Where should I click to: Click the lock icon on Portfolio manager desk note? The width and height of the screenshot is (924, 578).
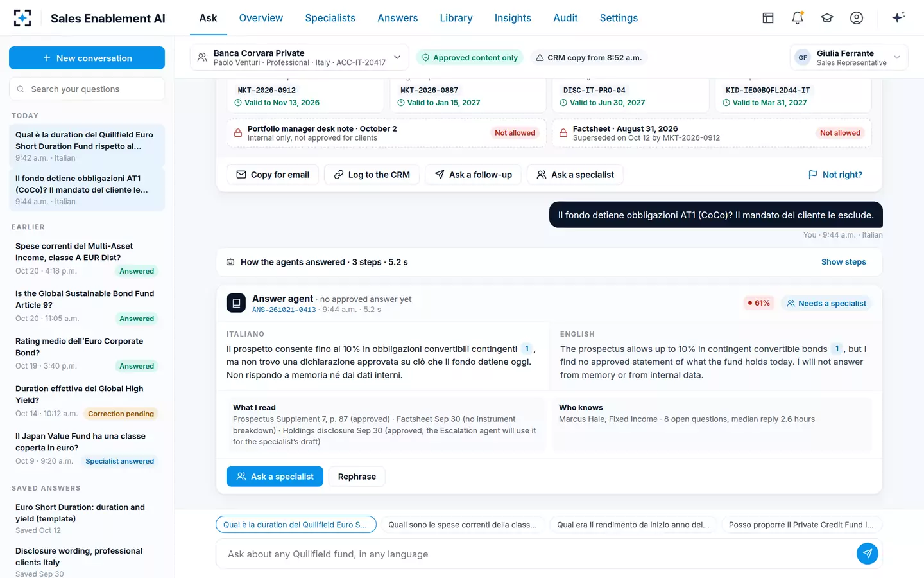pyautogui.click(x=238, y=133)
